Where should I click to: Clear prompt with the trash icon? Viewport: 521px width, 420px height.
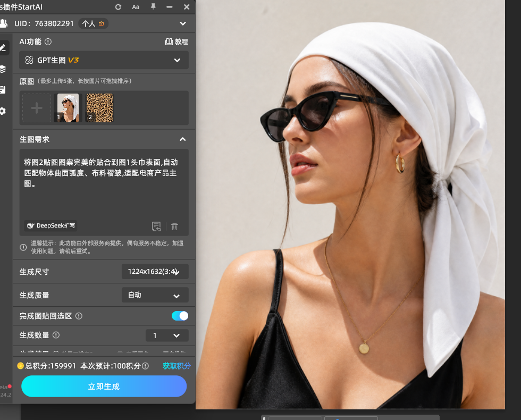(x=174, y=226)
